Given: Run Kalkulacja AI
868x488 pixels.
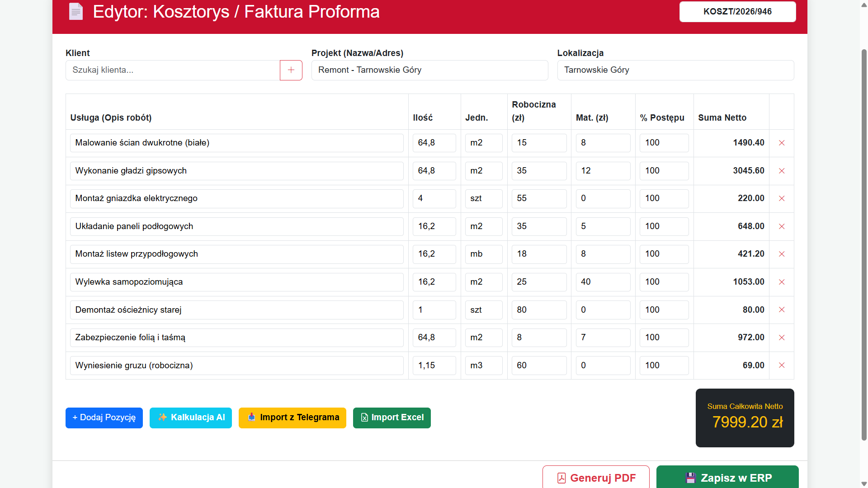Looking at the screenshot, I should (191, 418).
